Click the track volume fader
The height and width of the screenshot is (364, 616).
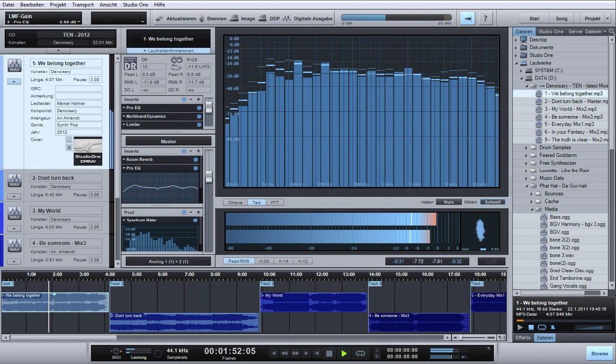pyautogui.click(x=209, y=109)
